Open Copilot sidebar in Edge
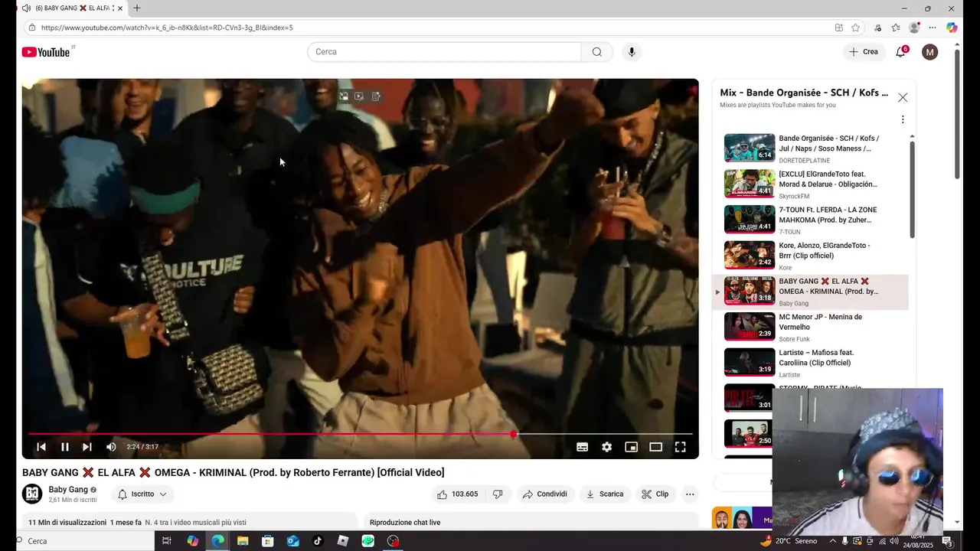Screen dimensions: 980x551 (952, 28)
